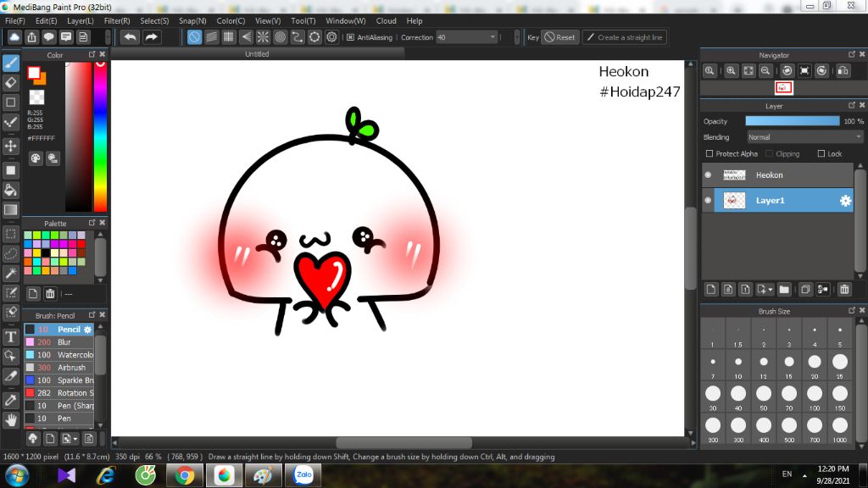Screen dimensions: 868x488
Task: Open Pencil brush settings gear
Action: 87,330
